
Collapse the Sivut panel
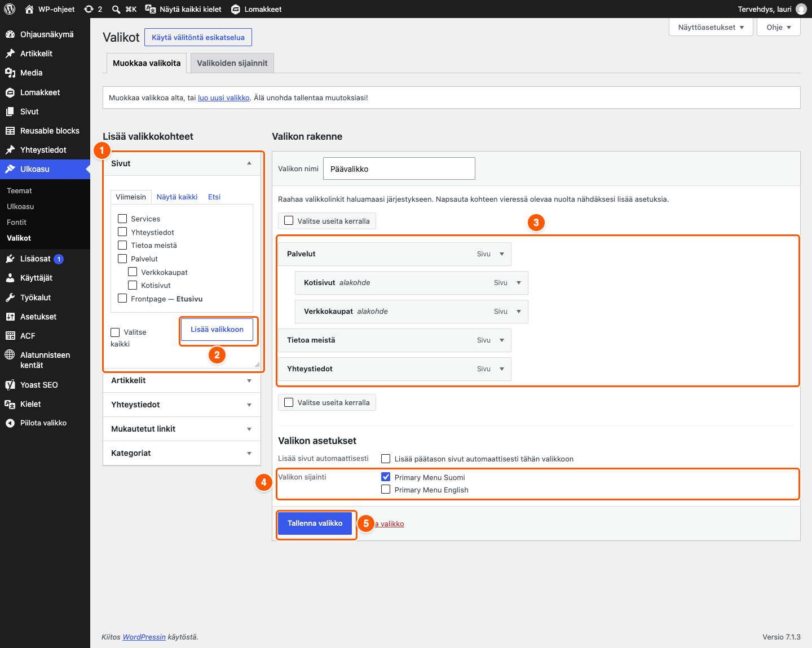coord(249,163)
